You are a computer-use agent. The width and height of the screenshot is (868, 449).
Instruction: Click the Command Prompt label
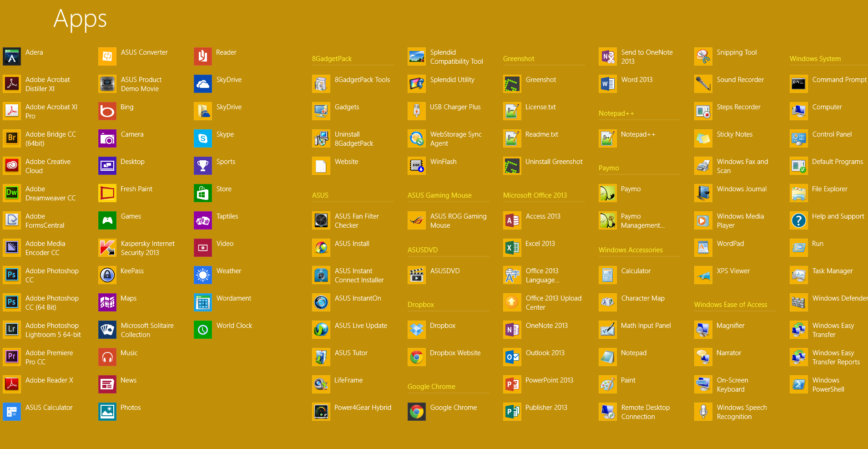click(x=839, y=80)
